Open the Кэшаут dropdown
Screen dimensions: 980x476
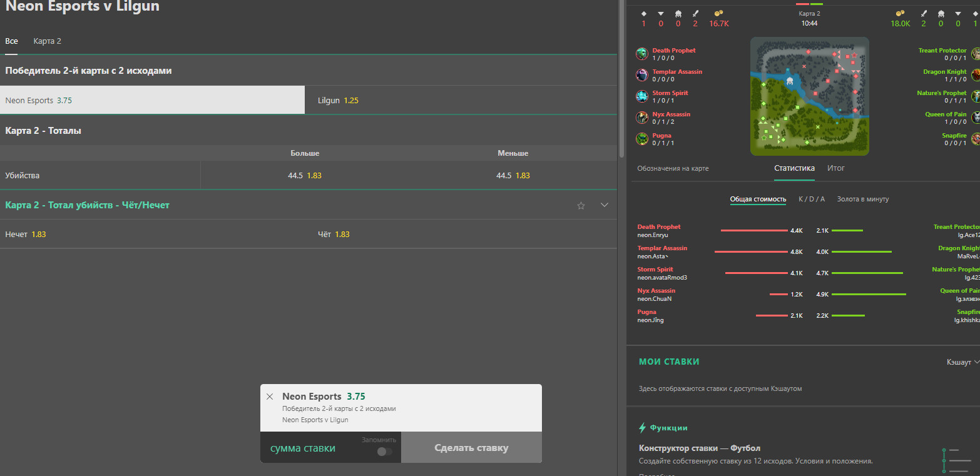point(963,362)
